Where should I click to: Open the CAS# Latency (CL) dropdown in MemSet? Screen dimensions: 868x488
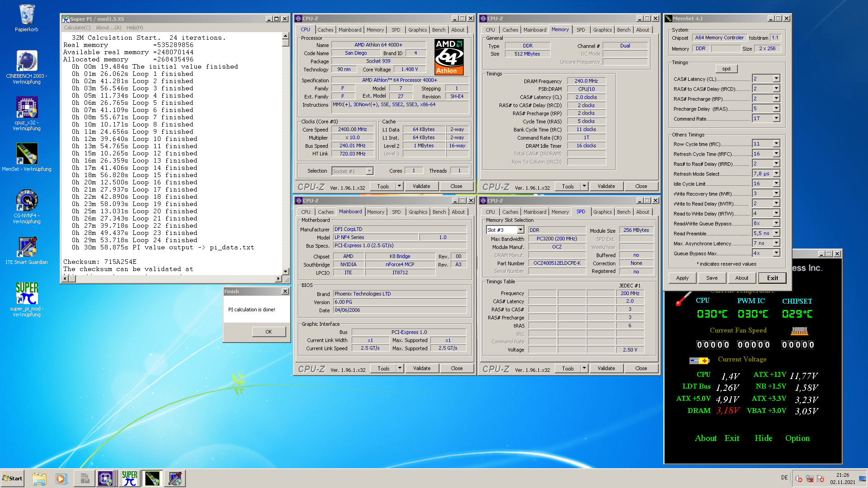(776, 78)
